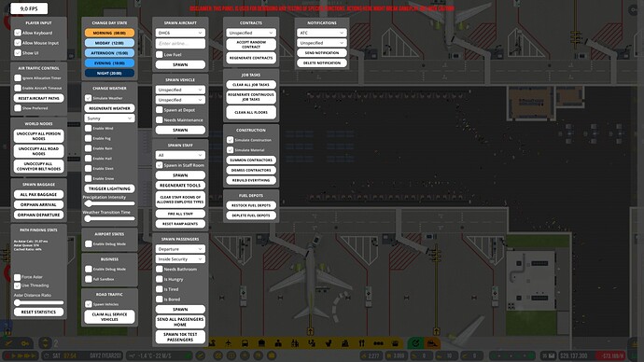Image resolution: width=644 pixels, height=362 pixels.
Task: Click the Reset Aircraft Paths button
Action: point(38,98)
